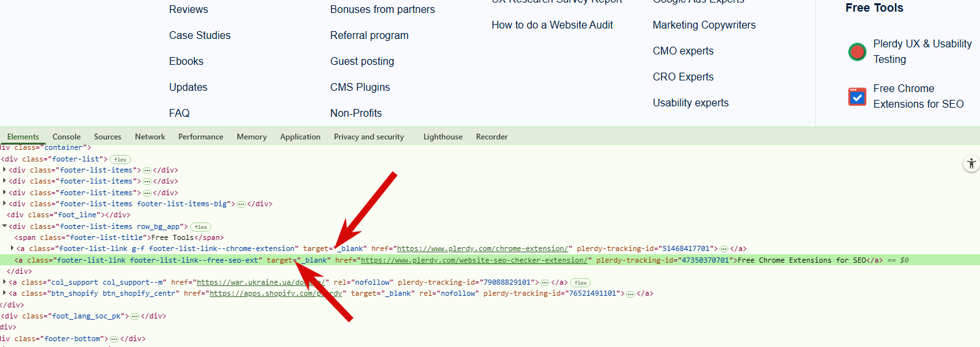The width and height of the screenshot is (980, 347).
Task: Toggle flex badge on the row_bg_app div
Action: [200, 227]
